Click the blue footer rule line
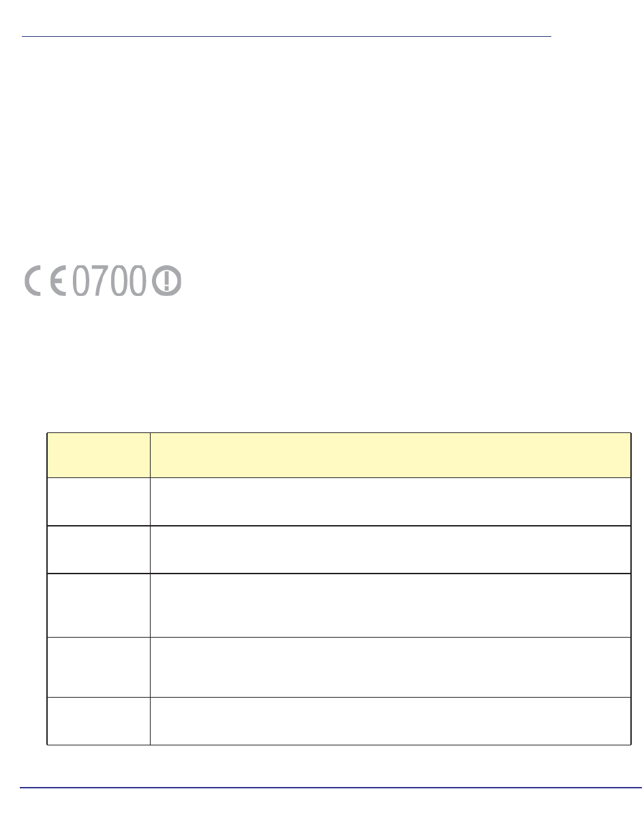Screen dimensions: 644x832 click(x=331, y=788)
